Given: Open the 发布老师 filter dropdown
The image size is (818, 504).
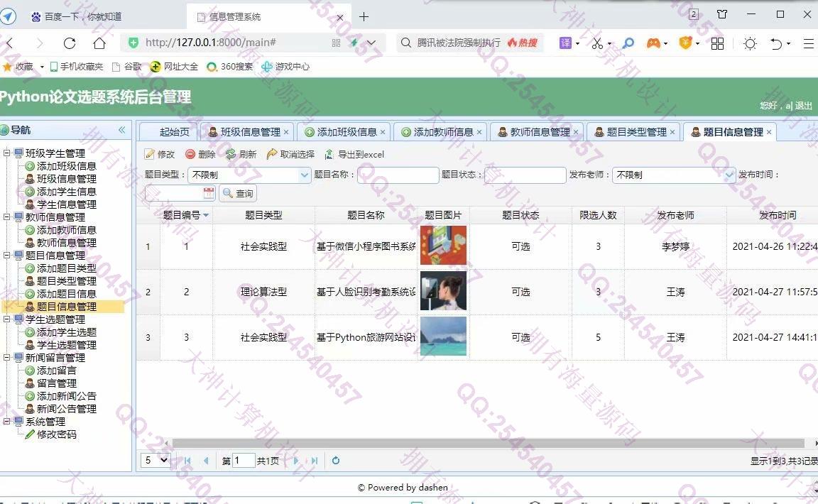Looking at the screenshot, I should pos(729,175).
